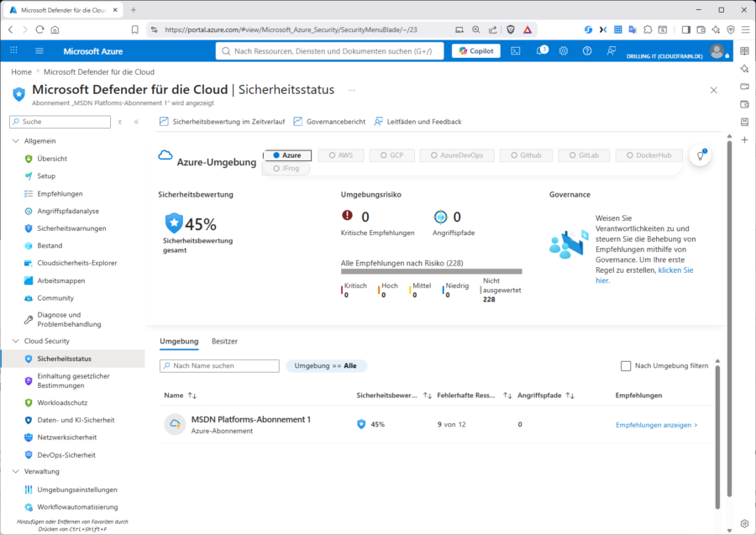Select the GitLab environment option
Screen dimensions: 756x535
pyautogui.click(x=584, y=155)
